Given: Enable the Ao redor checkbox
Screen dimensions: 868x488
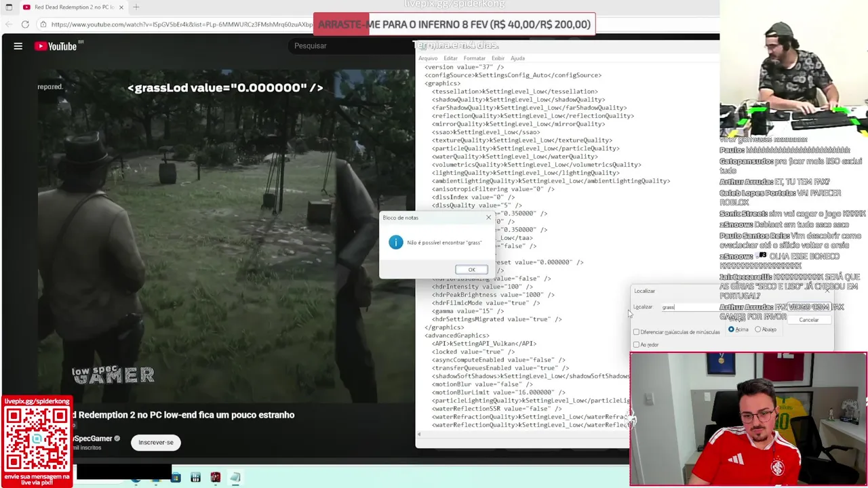Looking at the screenshot, I should tap(636, 345).
